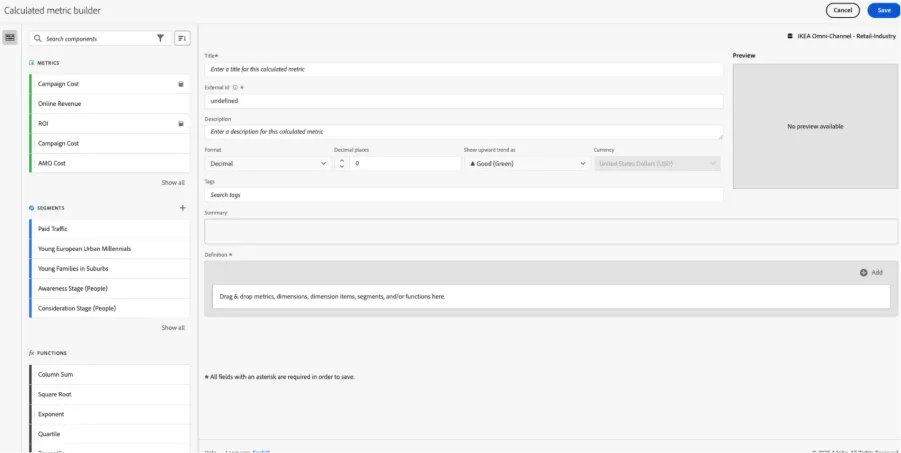The height and width of the screenshot is (453, 901).
Task: Decrease decimal places with the down arrow
Action: coord(342,167)
